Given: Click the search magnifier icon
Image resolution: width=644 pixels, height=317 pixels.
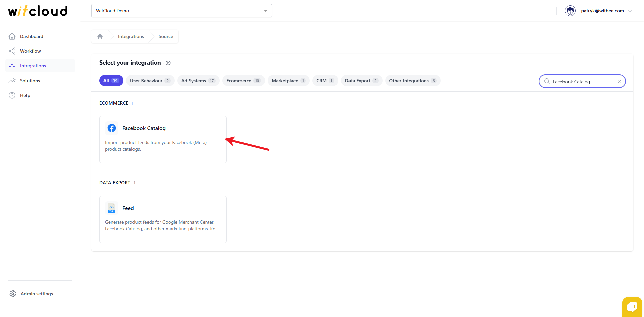Looking at the screenshot, I should tap(547, 81).
